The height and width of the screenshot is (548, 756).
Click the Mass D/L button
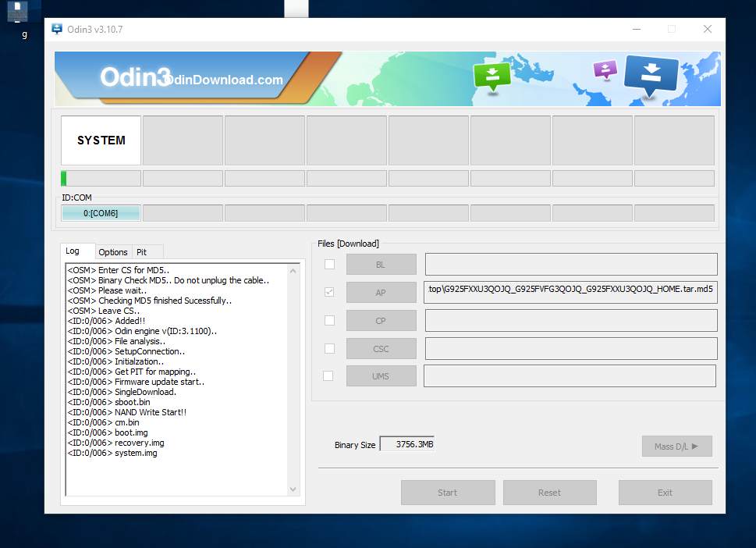point(677,447)
